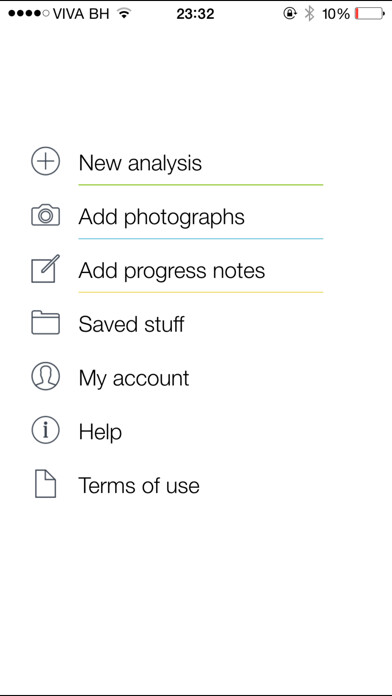The image size is (392, 696).
Task: Tap the info circle Help icon
Action: point(45,431)
